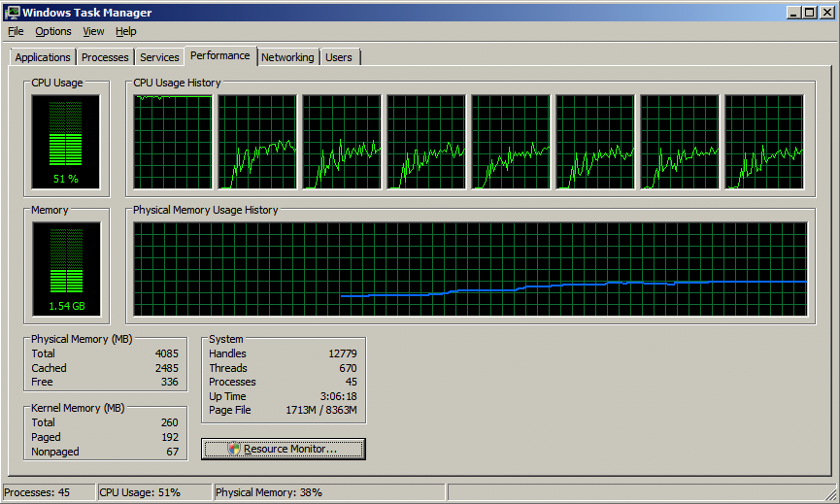This screenshot has width=840, height=504.
Task: Click the Page File value 1713M / 8363M
Action: coord(321,410)
